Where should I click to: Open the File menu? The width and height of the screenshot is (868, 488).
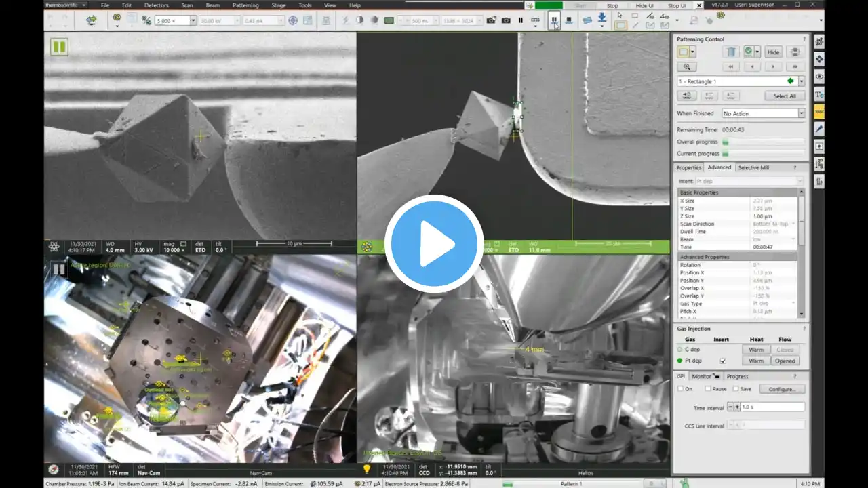pos(105,5)
